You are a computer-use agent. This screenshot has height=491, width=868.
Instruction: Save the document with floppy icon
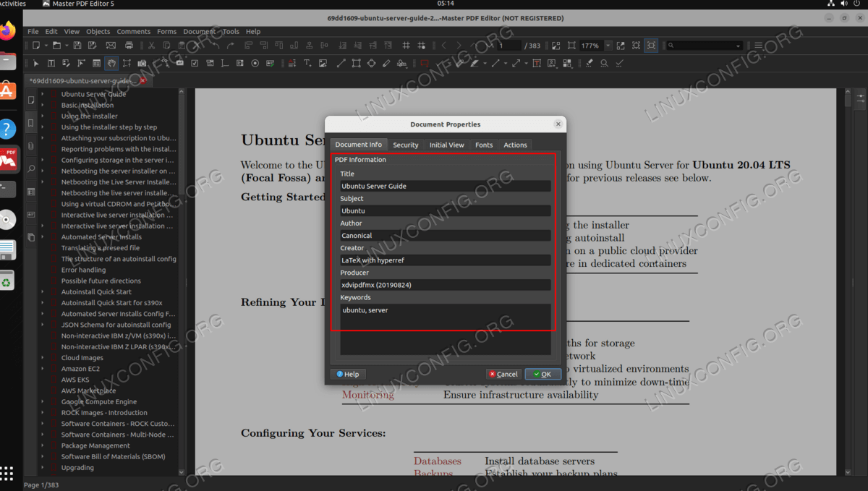tap(77, 45)
